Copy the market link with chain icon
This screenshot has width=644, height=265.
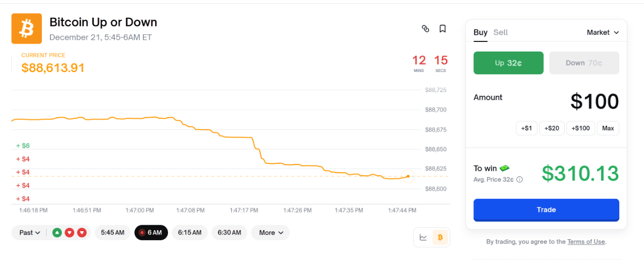pos(426,29)
